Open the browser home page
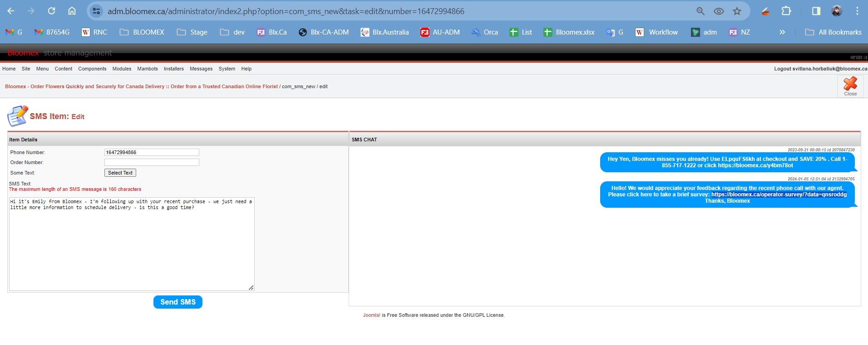 pos(72,11)
